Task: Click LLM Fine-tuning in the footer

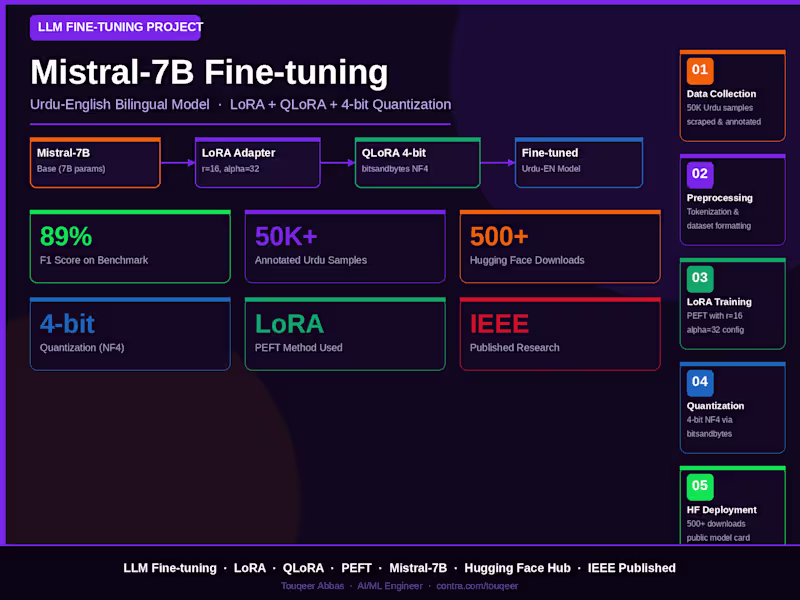Action: click(170, 568)
